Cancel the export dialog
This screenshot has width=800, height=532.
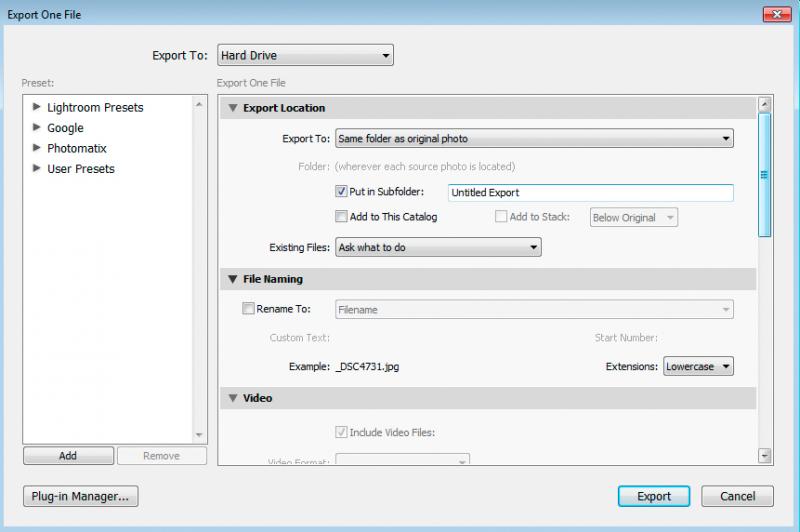737,496
